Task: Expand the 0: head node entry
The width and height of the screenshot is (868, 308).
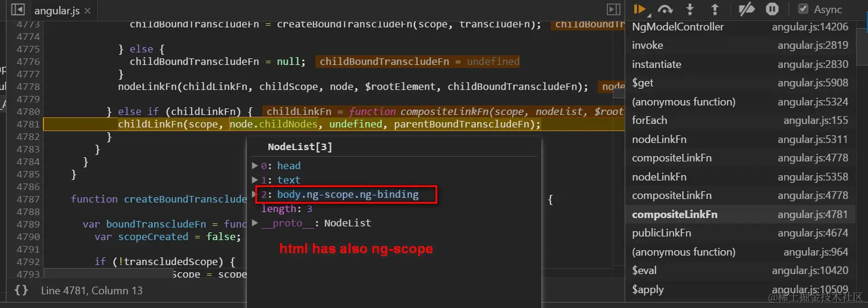Action: (x=255, y=166)
